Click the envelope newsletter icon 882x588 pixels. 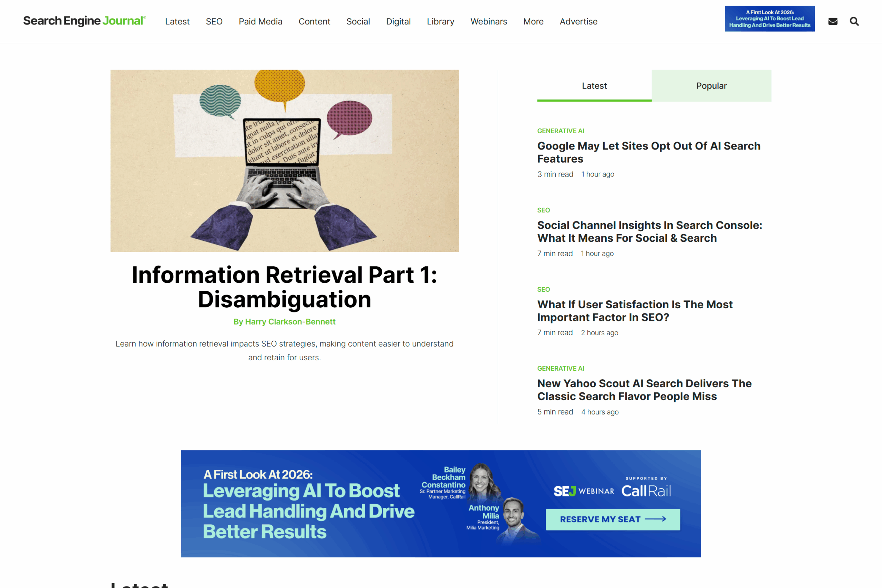coord(832,21)
